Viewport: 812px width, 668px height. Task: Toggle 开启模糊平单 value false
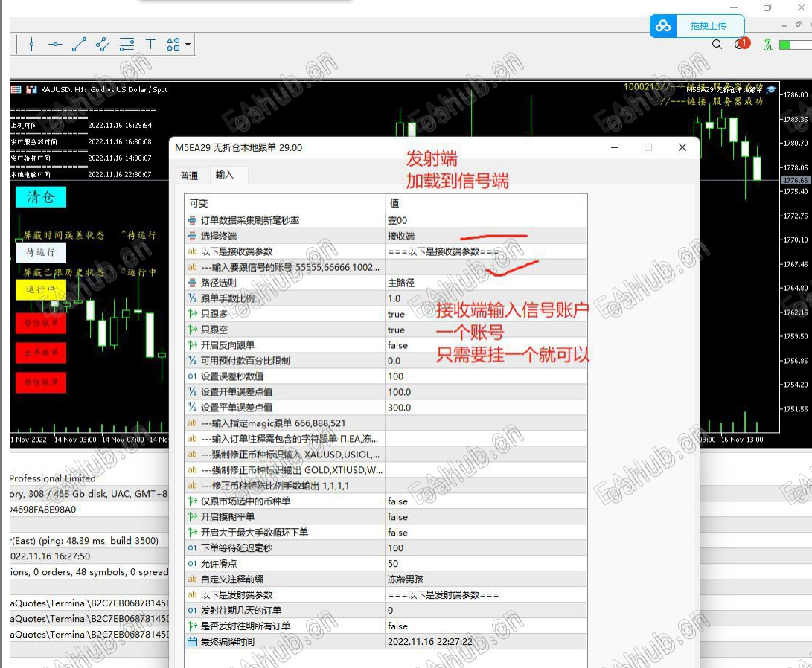click(x=486, y=516)
